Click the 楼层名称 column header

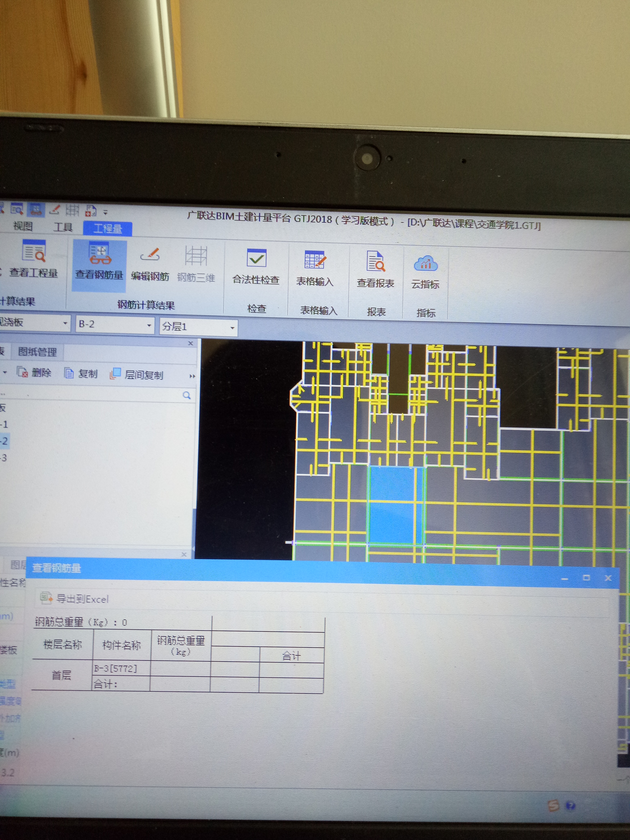pos(63,644)
